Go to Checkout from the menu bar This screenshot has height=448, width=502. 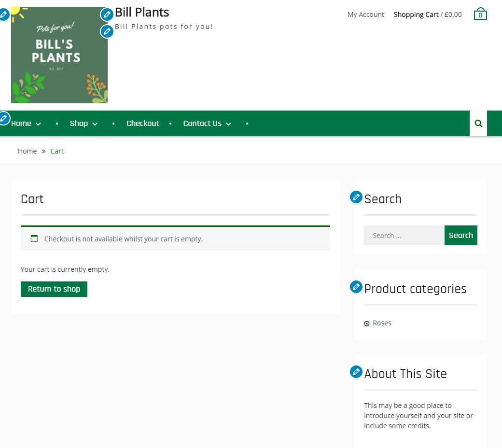pyautogui.click(x=143, y=123)
